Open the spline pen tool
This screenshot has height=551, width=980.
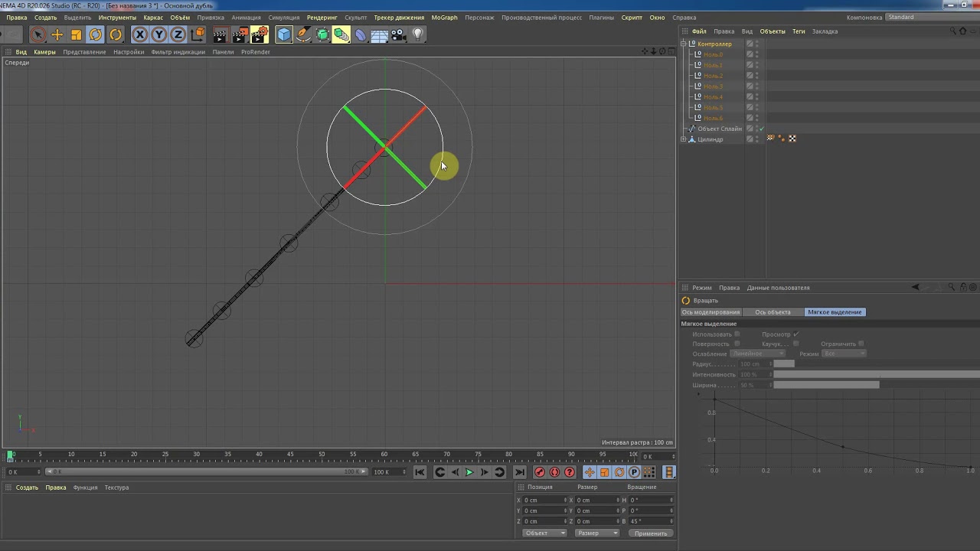[x=303, y=34]
